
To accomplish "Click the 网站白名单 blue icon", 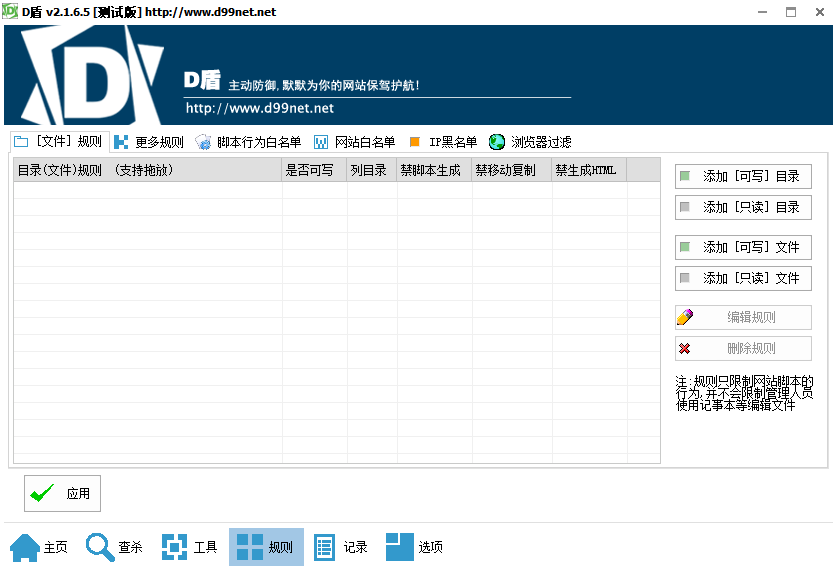I will [x=321, y=142].
